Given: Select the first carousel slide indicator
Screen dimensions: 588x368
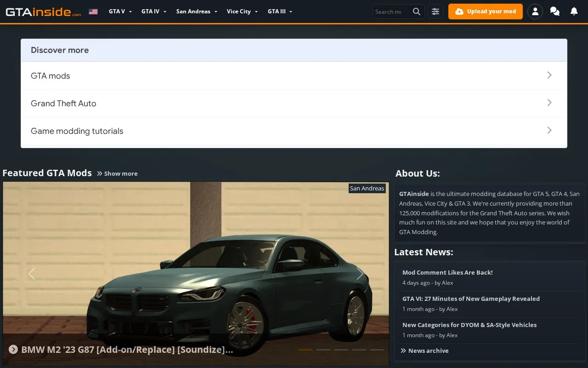Looking at the screenshot, I should pyautogui.click(x=305, y=350).
